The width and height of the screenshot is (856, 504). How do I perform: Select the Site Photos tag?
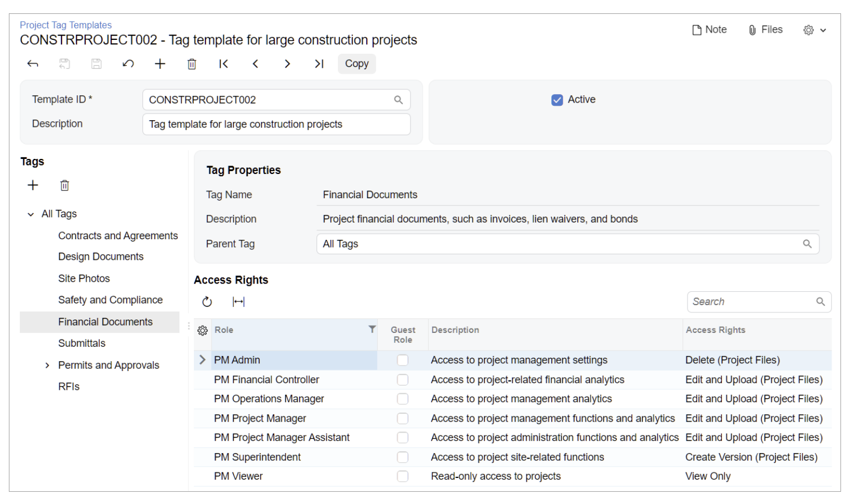coord(84,279)
